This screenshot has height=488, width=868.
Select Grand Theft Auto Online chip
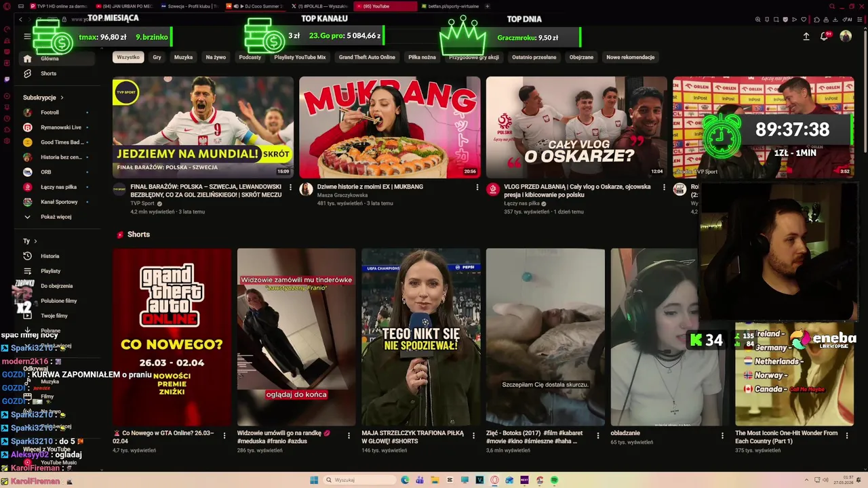click(367, 58)
